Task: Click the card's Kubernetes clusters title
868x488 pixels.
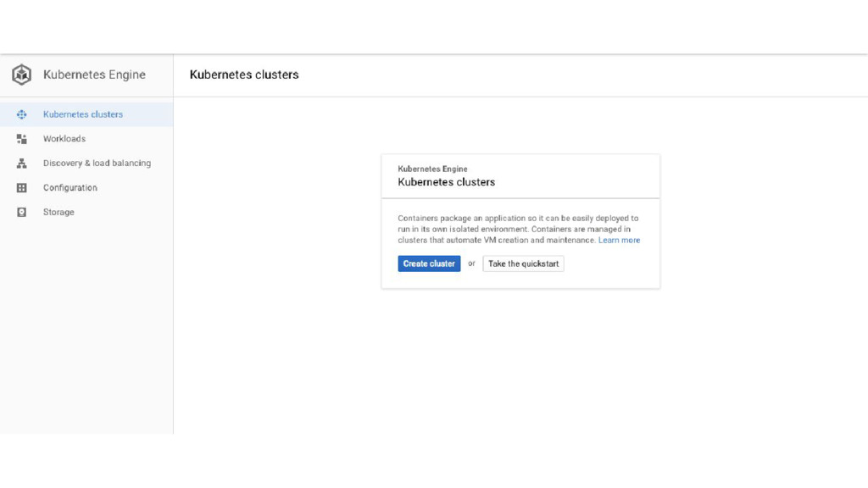Action: point(446,182)
